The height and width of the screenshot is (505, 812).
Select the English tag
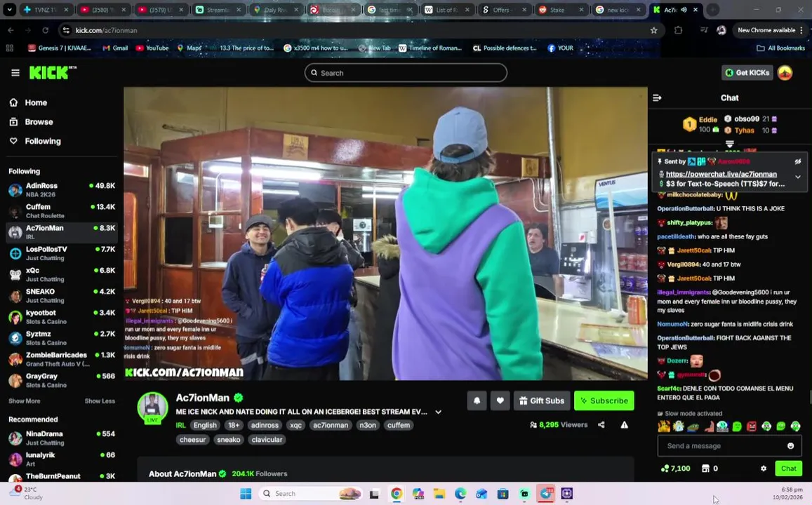coord(205,425)
